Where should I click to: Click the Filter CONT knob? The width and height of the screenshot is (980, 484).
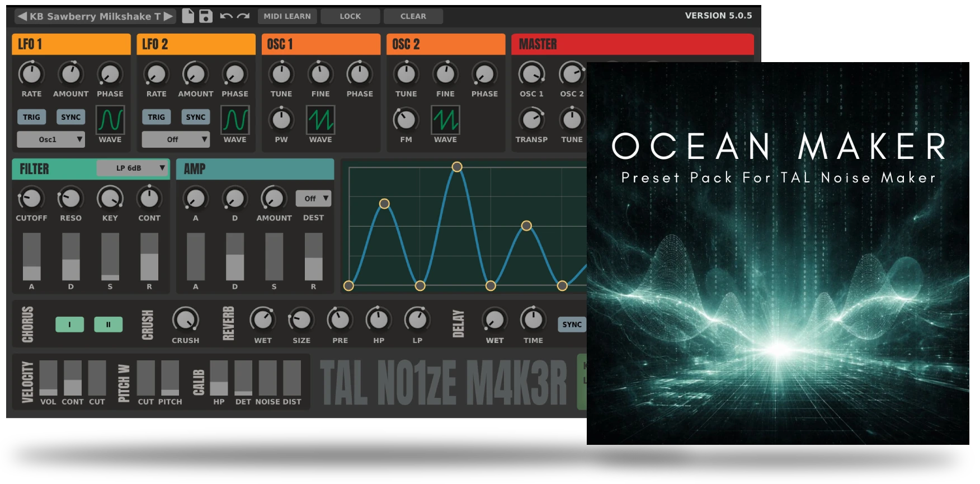[x=149, y=198]
